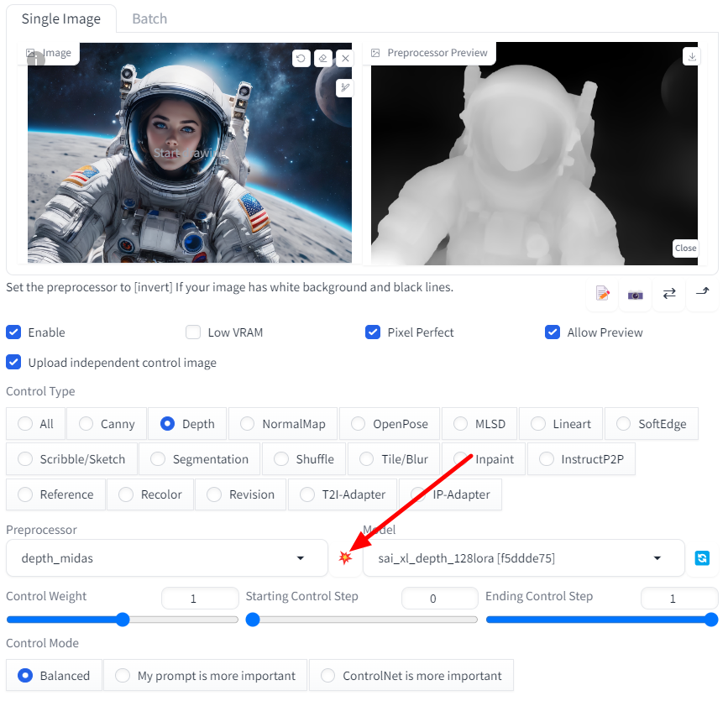
Task: Select Balanced control mode
Action: 55,675
